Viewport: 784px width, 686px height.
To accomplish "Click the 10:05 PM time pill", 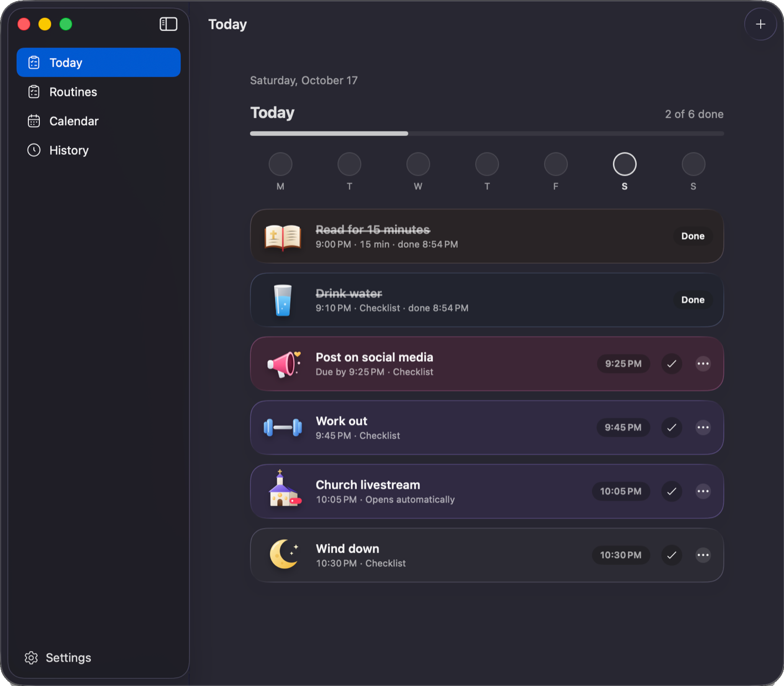I will click(621, 492).
